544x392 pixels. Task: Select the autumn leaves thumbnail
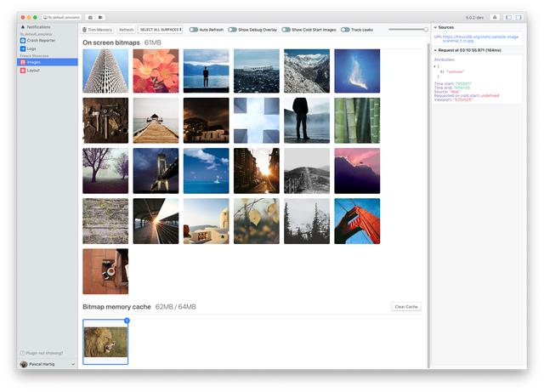pyautogui.click(x=257, y=221)
